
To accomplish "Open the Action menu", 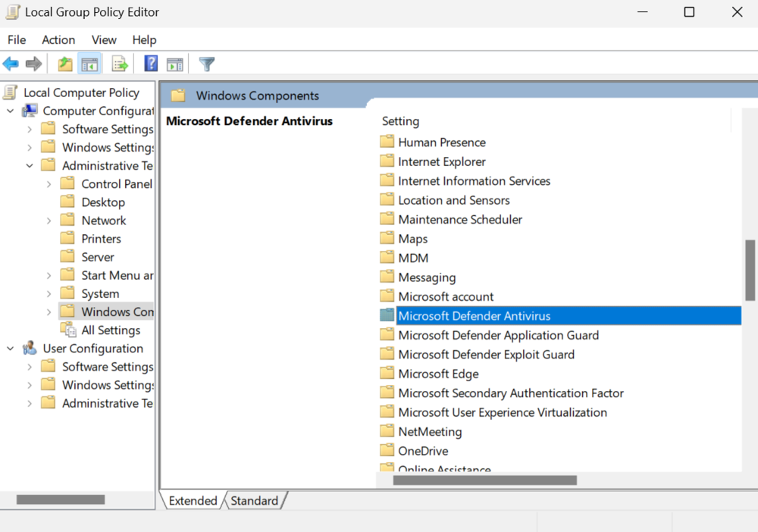I will click(58, 39).
